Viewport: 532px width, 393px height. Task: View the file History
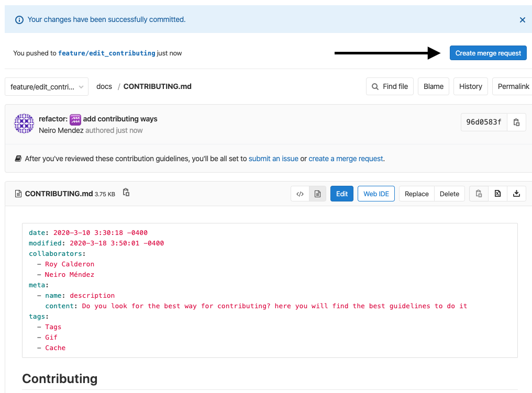pyautogui.click(x=470, y=86)
